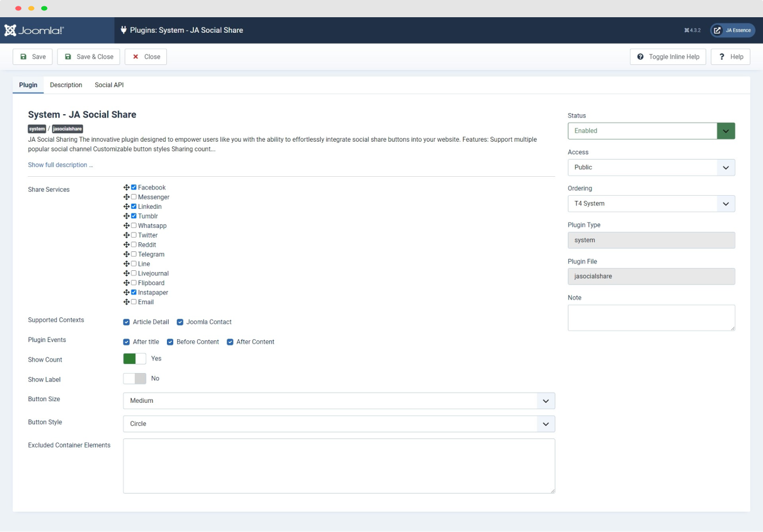The width and height of the screenshot is (763, 532).
Task: Open the Help button
Action: click(731, 57)
